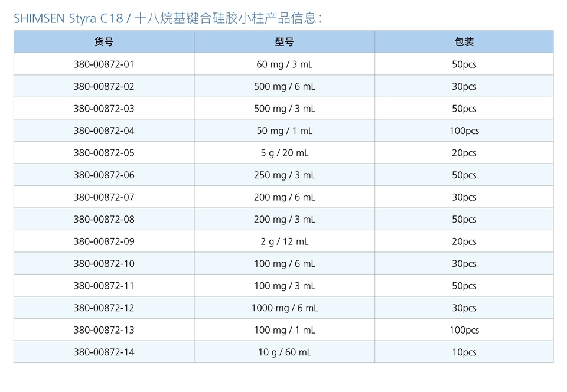Click the 2 g / 12 mL cell
Viewport: 567px width, 392px height.
click(x=284, y=241)
